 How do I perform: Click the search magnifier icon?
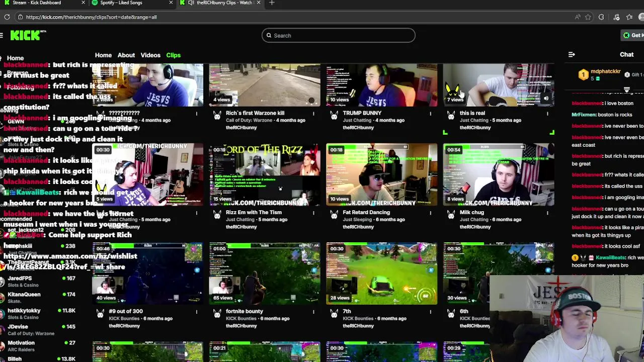point(269,36)
